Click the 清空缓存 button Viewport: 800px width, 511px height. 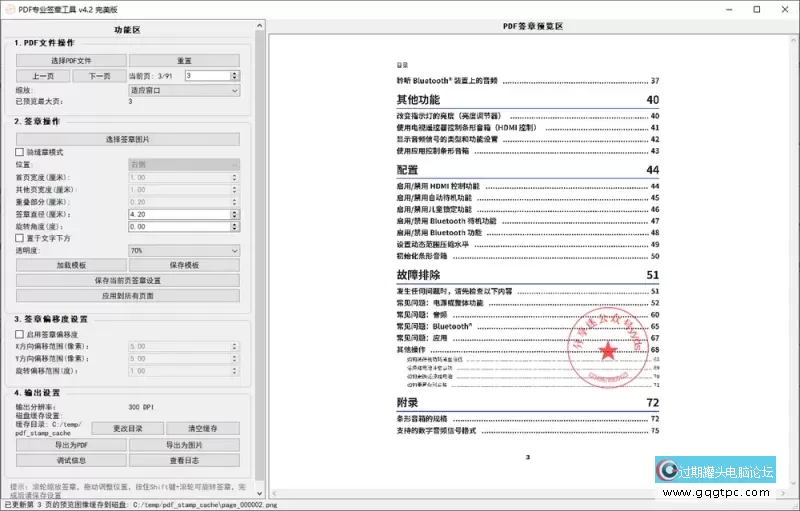pos(203,428)
